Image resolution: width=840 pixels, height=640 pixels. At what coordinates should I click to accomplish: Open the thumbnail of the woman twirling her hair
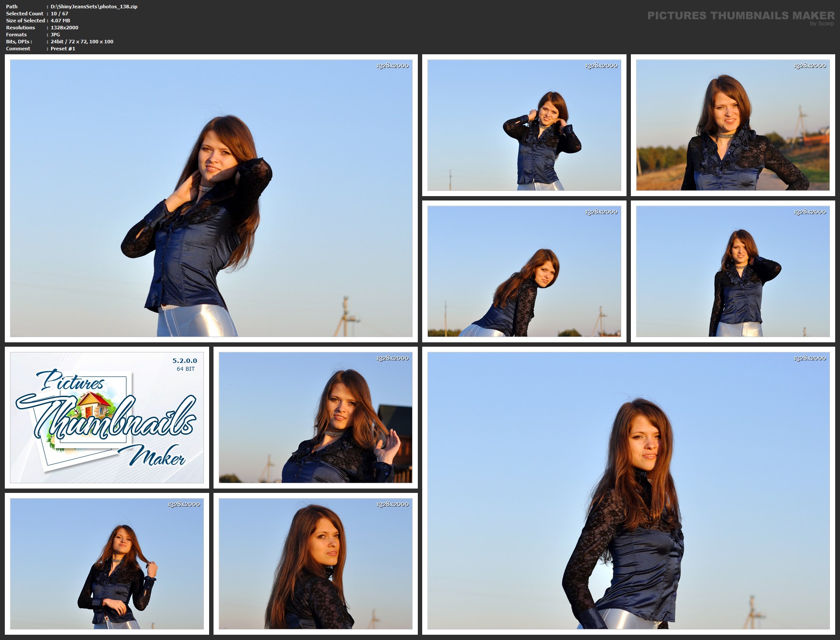coord(107,564)
